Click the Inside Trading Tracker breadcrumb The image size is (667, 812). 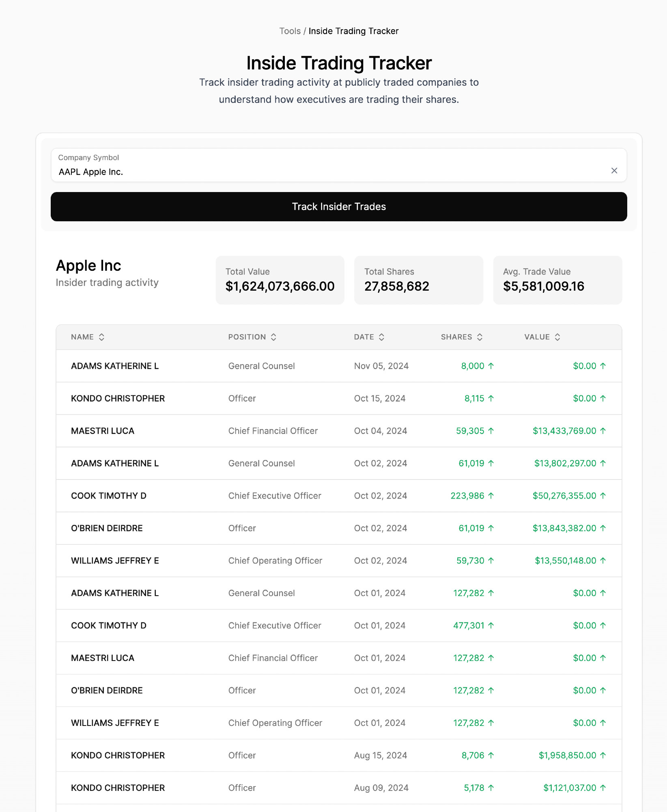[353, 31]
